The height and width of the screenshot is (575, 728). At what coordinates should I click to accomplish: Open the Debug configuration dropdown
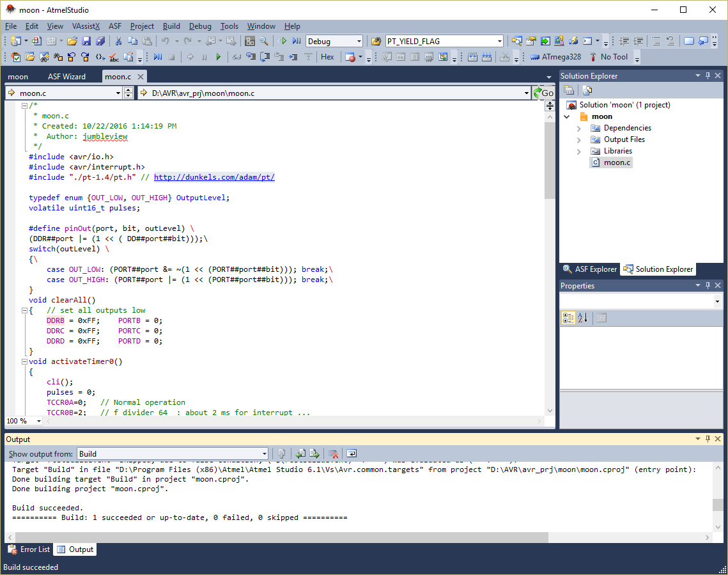click(359, 41)
